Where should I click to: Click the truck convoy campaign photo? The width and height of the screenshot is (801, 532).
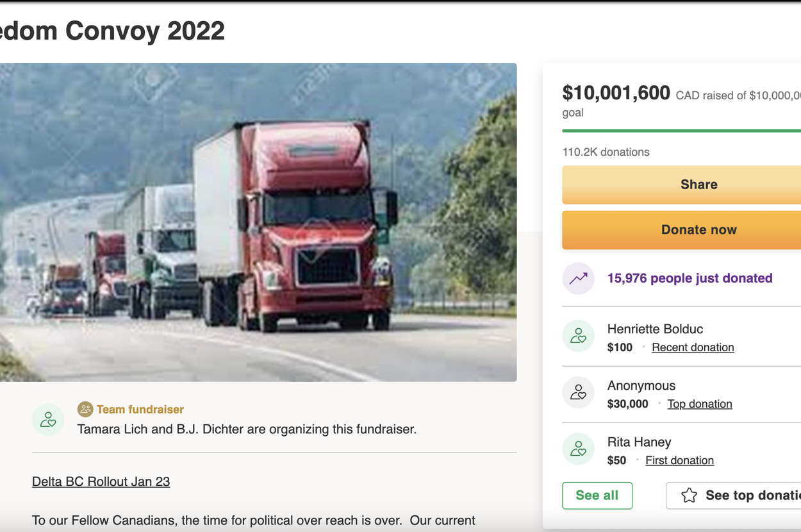point(258,222)
